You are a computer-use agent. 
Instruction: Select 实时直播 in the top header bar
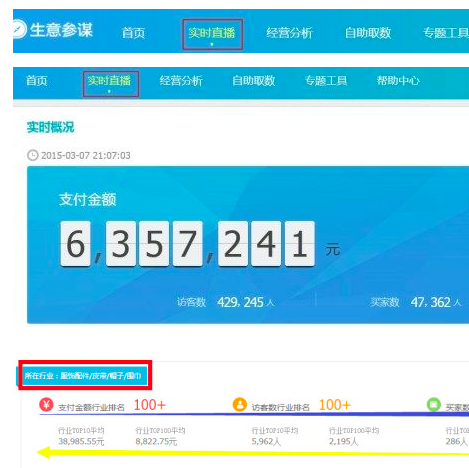click(x=212, y=33)
